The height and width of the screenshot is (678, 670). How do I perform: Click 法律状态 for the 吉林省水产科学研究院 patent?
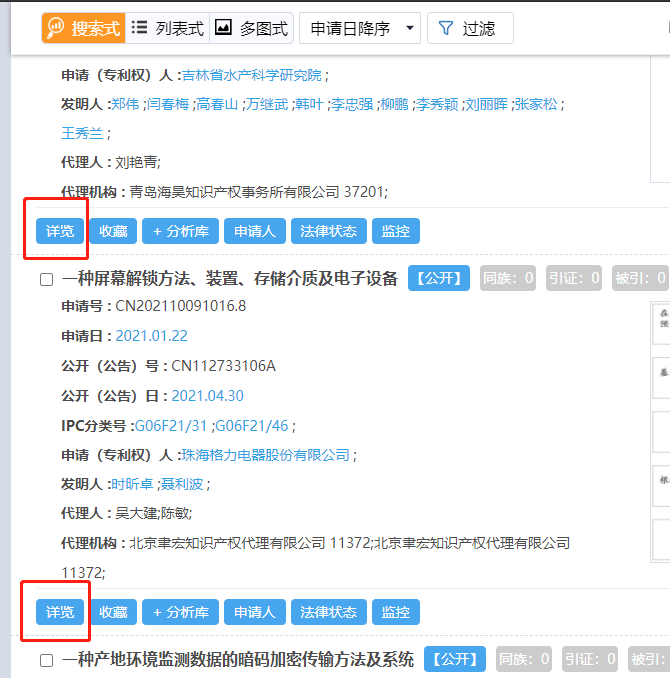pyautogui.click(x=329, y=231)
